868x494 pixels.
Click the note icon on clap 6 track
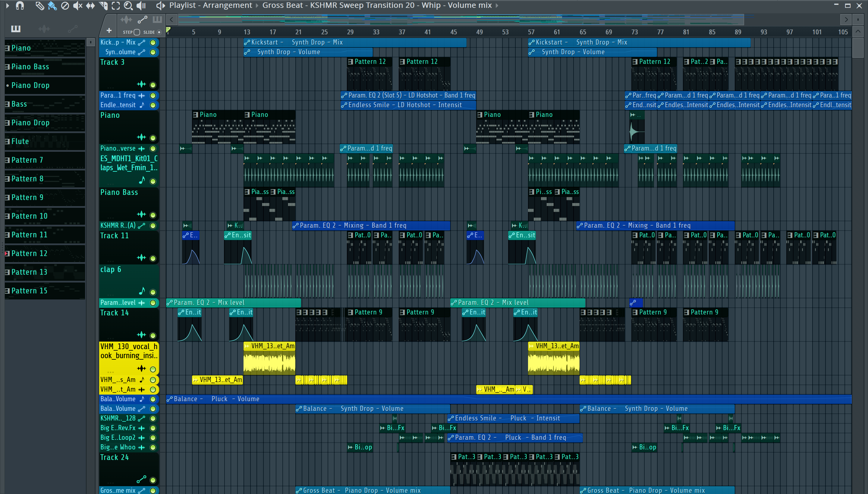142,291
